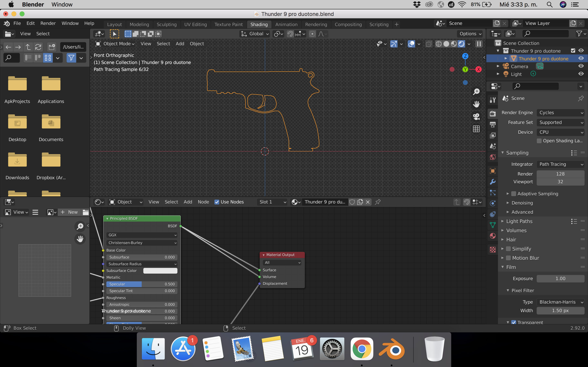Click the refresh file list icon
This screenshot has width=588, height=367.
(38, 47)
